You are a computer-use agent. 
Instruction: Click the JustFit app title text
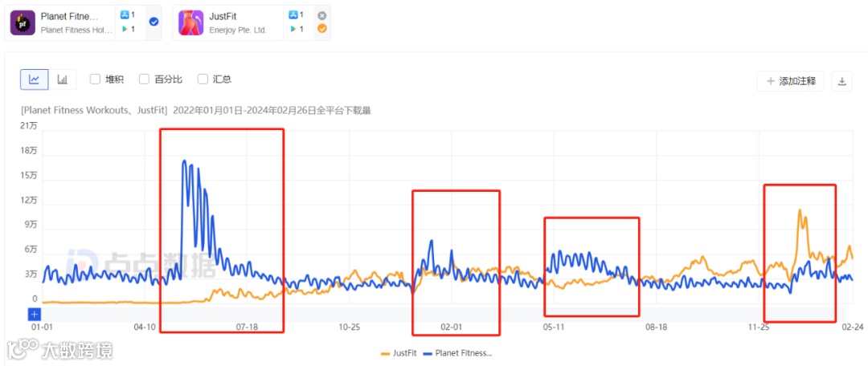[223, 16]
